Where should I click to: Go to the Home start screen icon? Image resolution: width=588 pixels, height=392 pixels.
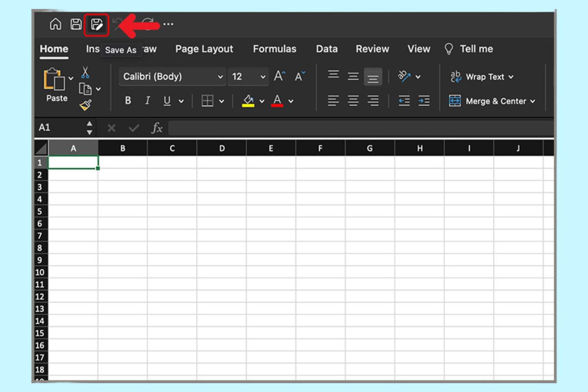56,24
